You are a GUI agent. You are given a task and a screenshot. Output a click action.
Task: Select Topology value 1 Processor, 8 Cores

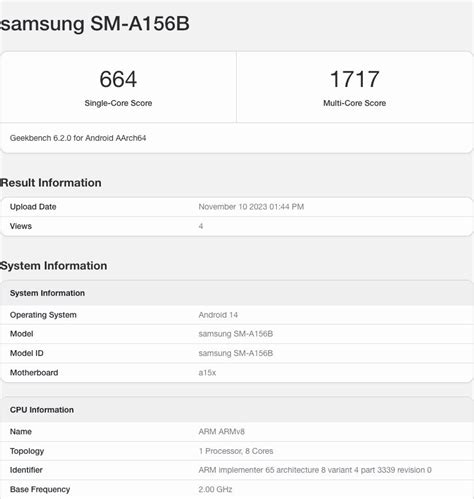click(x=236, y=451)
